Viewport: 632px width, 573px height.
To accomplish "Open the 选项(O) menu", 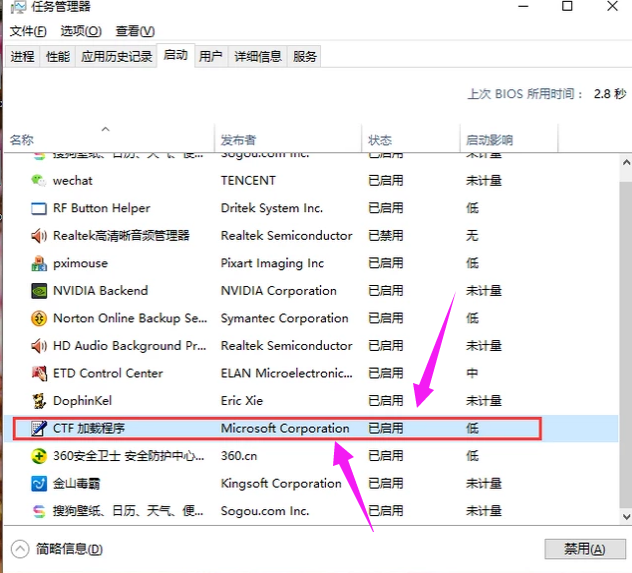I will (81, 31).
